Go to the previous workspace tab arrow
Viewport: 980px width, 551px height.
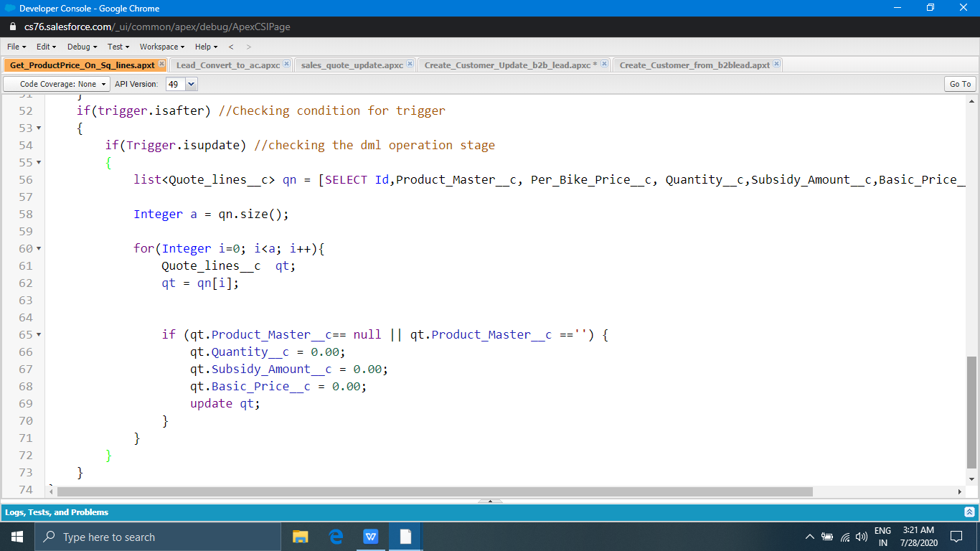coord(230,47)
